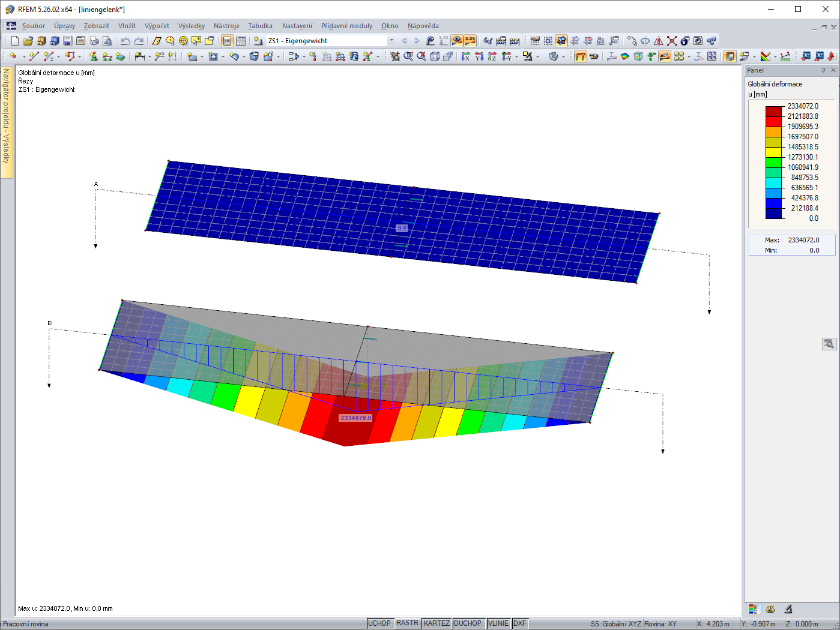Expand the -Y view direction dropdown arrow

click(x=516, y=56)
